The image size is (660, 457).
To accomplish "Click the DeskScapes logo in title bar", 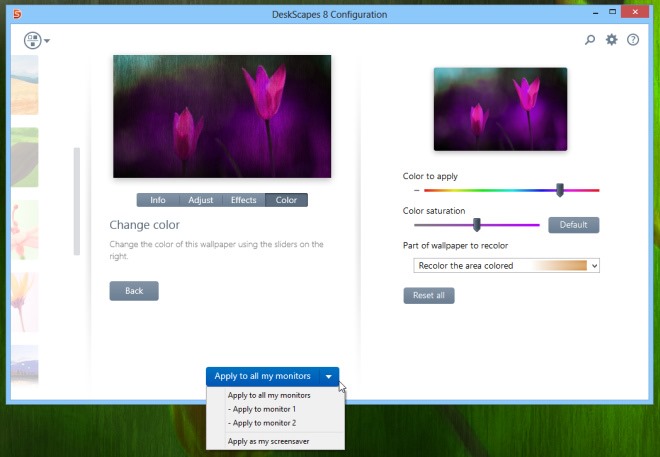I will coord(17,14).
